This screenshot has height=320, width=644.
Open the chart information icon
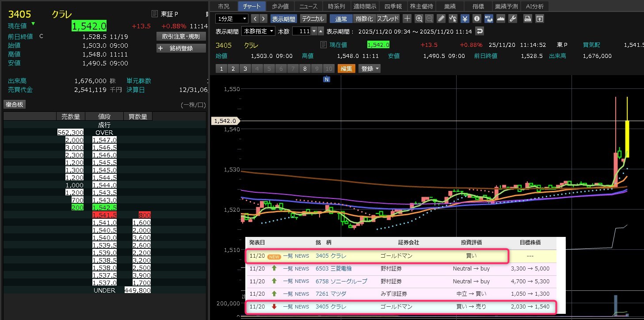point(476,19)
